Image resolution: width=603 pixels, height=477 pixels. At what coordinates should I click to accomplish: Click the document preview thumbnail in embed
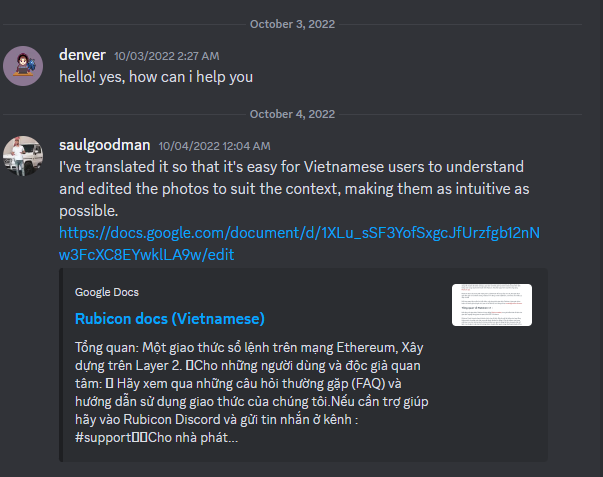[x=491, y=304]
